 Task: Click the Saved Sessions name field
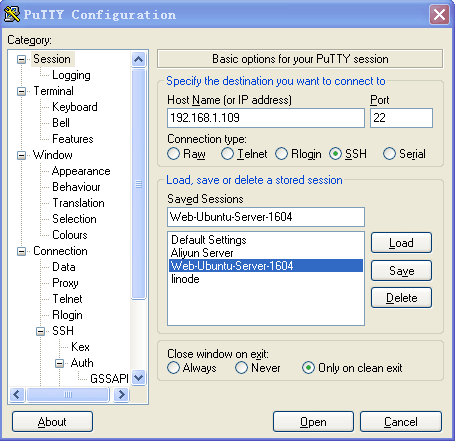coord(266,217)
